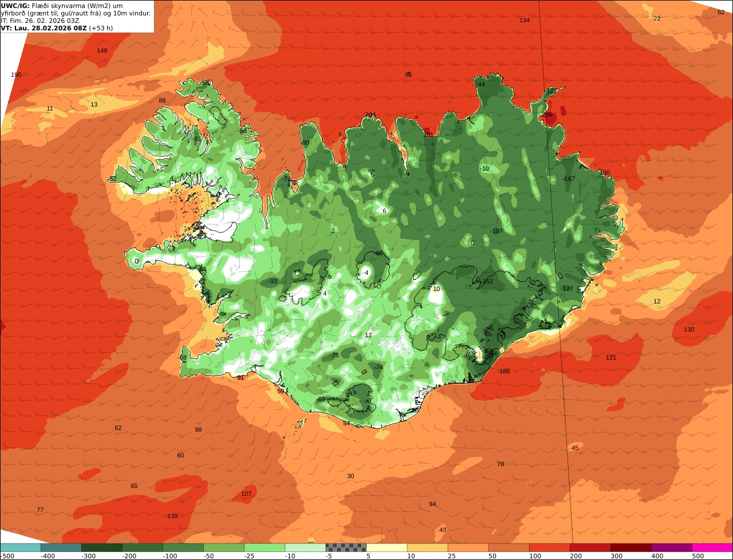733x560 pixels.
Task: Click the gray checkered -5 to 5 legend swatch
Action: tap(346, 547)
